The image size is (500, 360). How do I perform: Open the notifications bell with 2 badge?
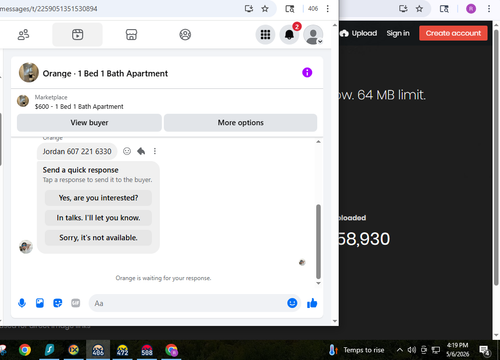(x=289, y=34)
